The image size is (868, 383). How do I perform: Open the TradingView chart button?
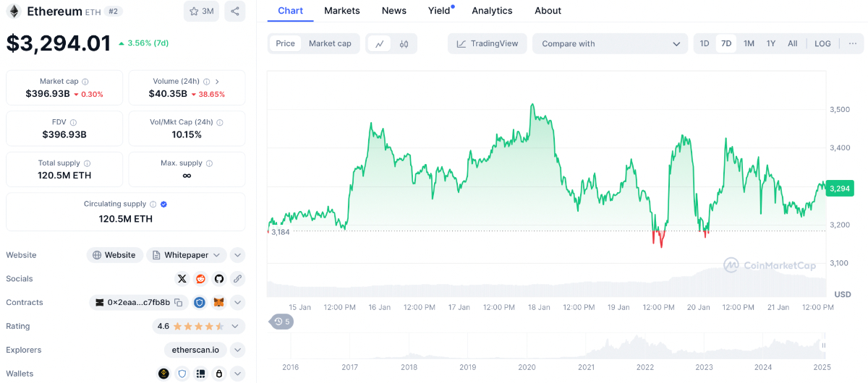point(487,43)
